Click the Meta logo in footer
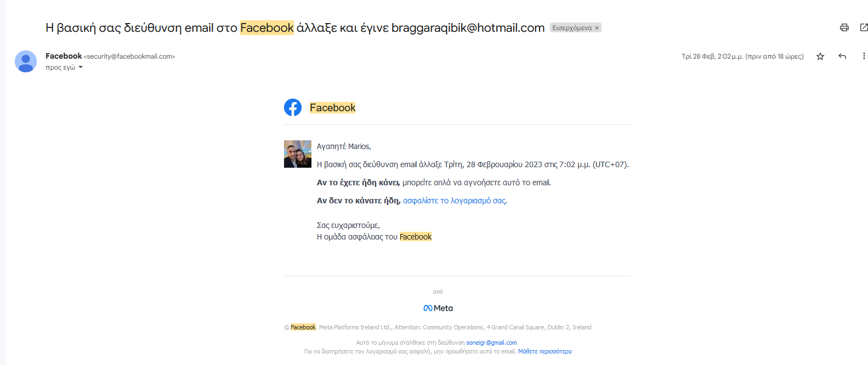The width and height of the screenshot is (868, 365). click(x=438, y=308)
